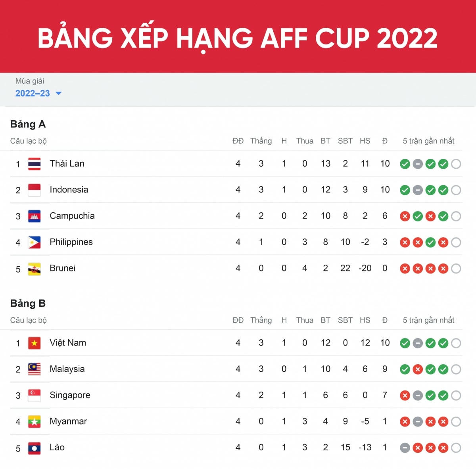476x469 pixels.
Task: Click the Brunei flag icon
Action: point(35,269)
